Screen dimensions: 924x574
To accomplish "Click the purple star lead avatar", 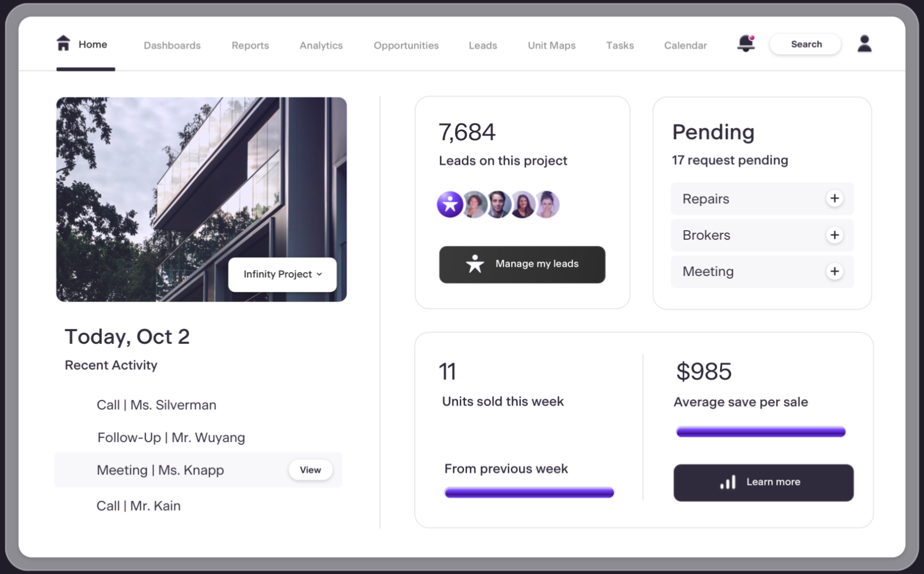I will pos(450,204).
